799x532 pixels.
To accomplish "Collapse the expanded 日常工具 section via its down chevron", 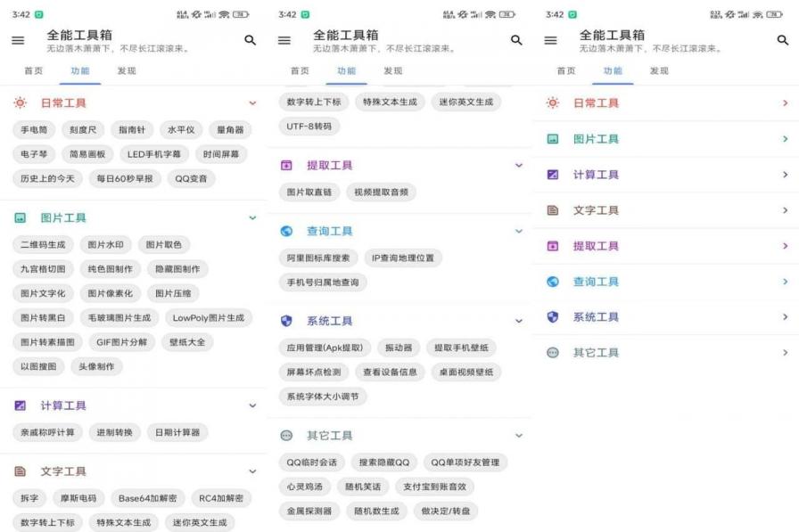I will click(x=252, y=102).
